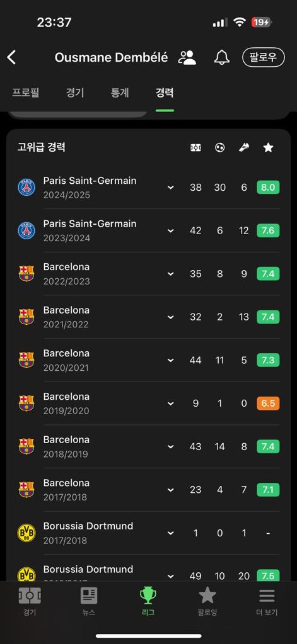This screenshot has width=297, height=644.
Task: Tap the rating star column icon
Action: coord(268,148)
